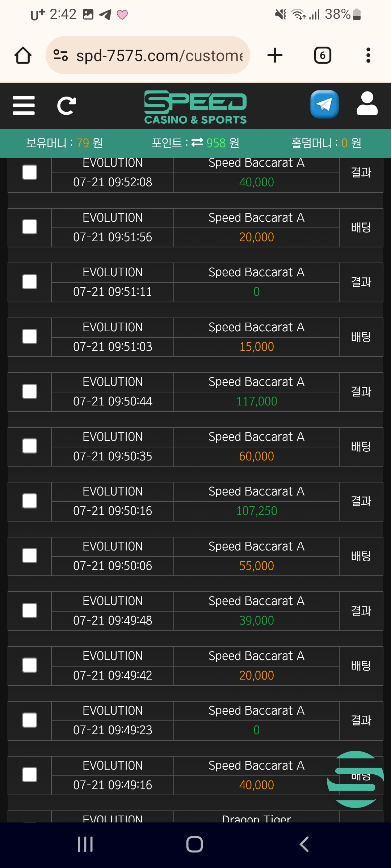Open the Telegram support icon
The height and width of the screenshot is (868, 391).
tap(324, 105)
